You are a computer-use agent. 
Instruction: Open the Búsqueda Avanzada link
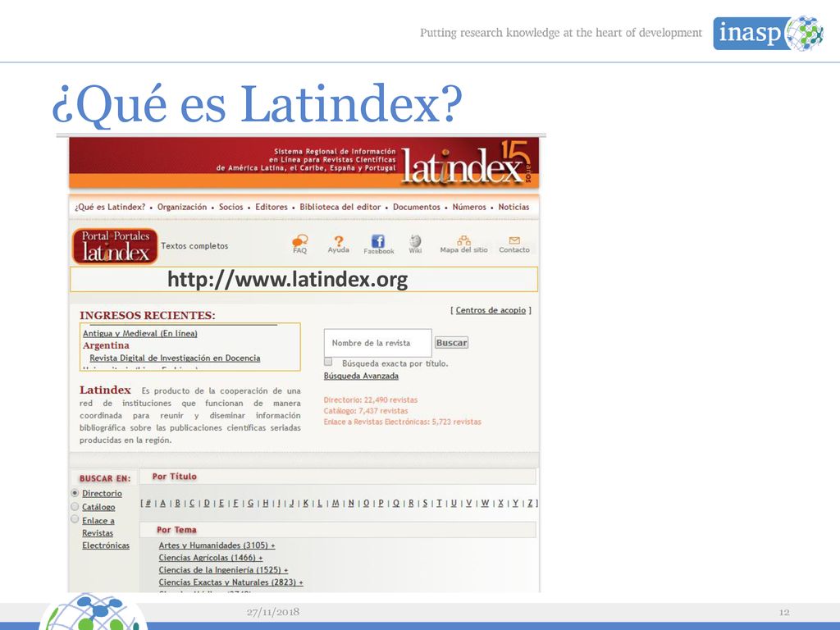point(361,376)
